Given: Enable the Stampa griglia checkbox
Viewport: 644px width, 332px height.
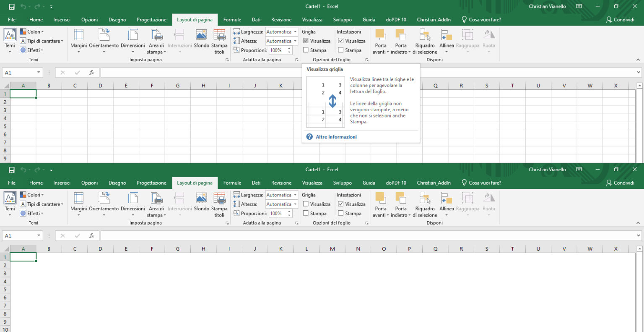Looking at the screenshot, I should [x=306, y=50].
